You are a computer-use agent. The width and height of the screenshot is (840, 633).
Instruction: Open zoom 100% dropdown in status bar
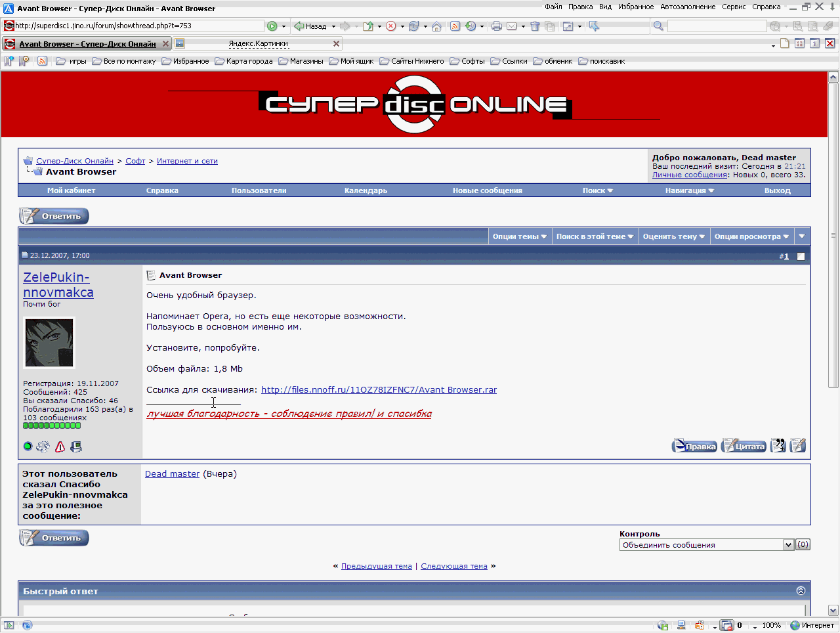(755, 626)
